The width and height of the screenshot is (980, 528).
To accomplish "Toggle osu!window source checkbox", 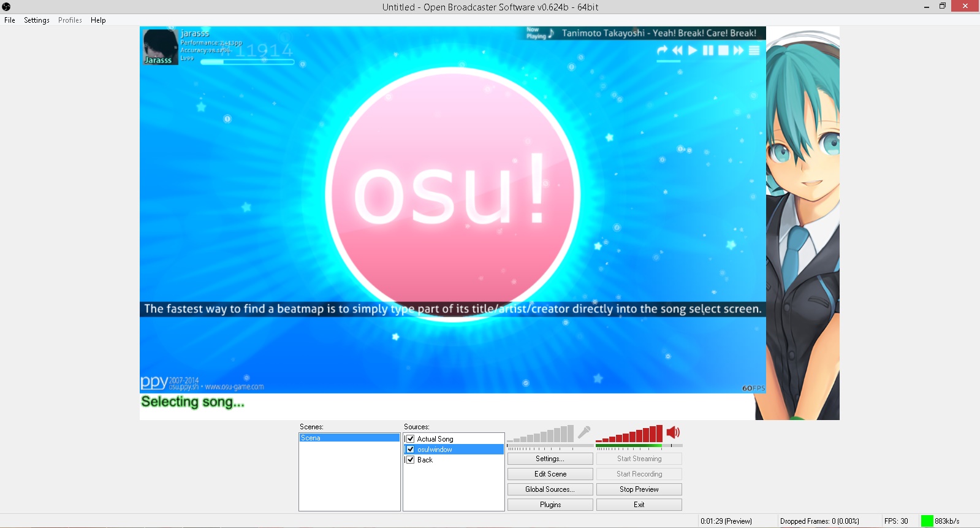I will click(x=410, y=450).
